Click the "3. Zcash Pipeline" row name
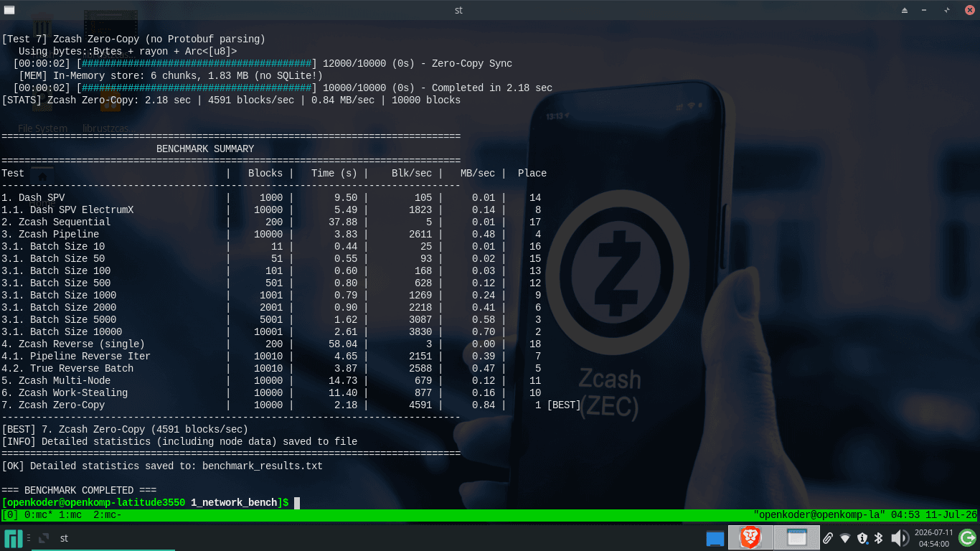Image resolution: width=980 pixels, height=551 pixels. tap(50, 234)
